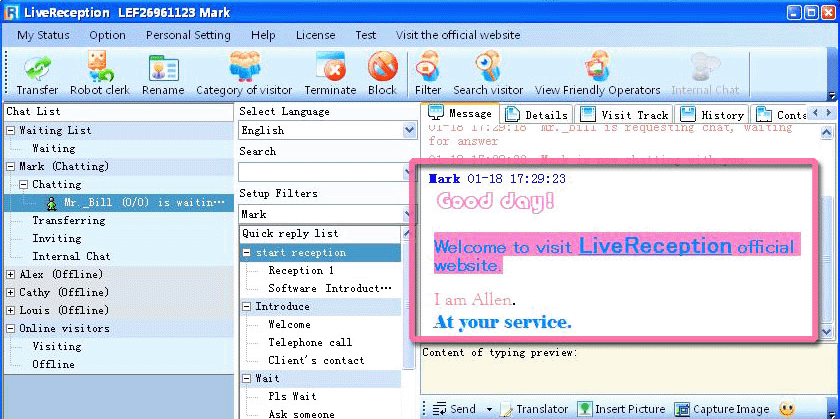Open the Search combo box dropdown
The width and height of the screenshot is (840, 419).
coord(410,172)
